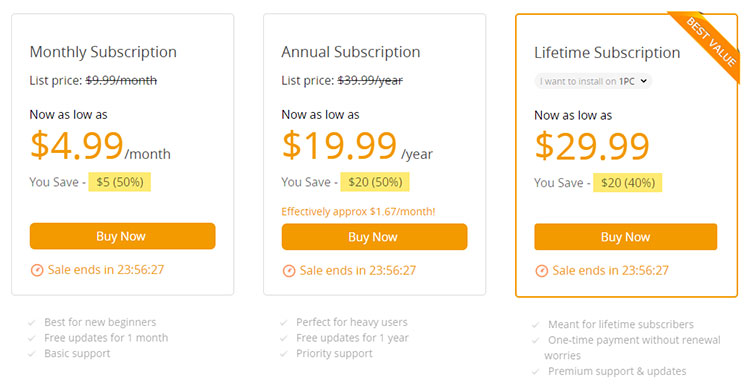Click checkmark beside 'Best for new beginners'
The height and width of the screenshot is (389, 750).
[x=32, y=323]
